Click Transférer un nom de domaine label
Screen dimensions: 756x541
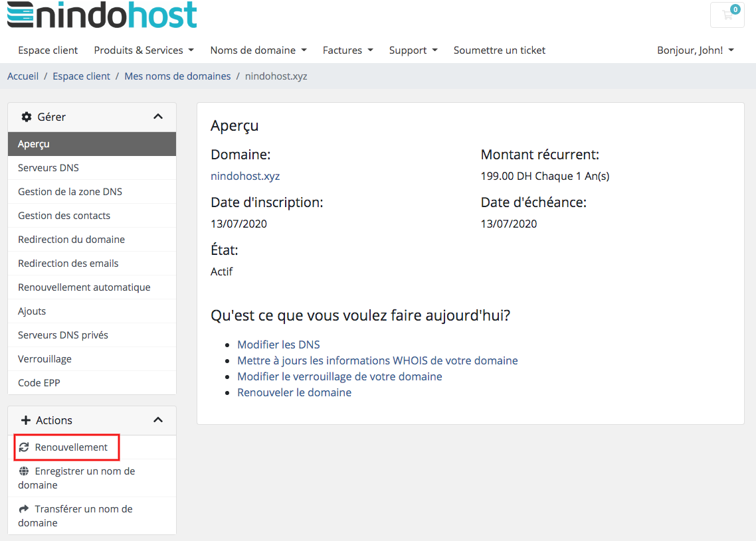[x=75, y=516]
